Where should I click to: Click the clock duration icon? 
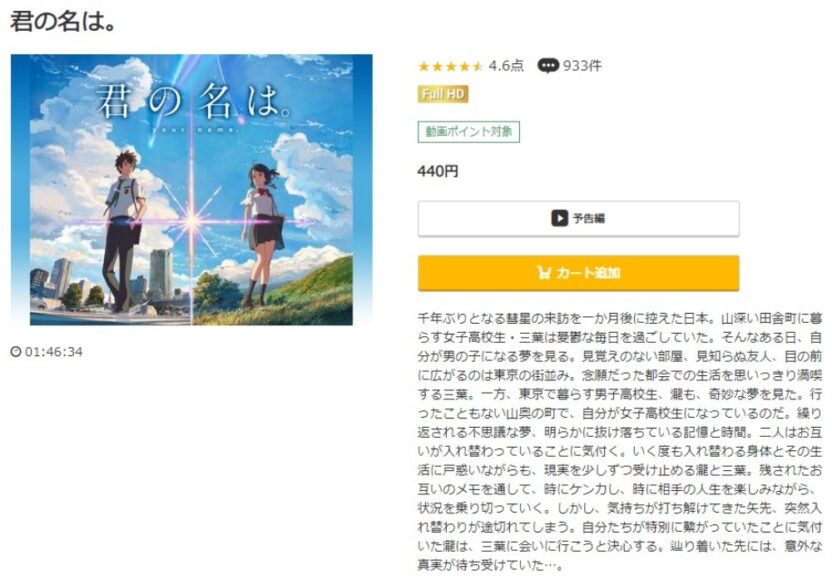click(16, 351)
